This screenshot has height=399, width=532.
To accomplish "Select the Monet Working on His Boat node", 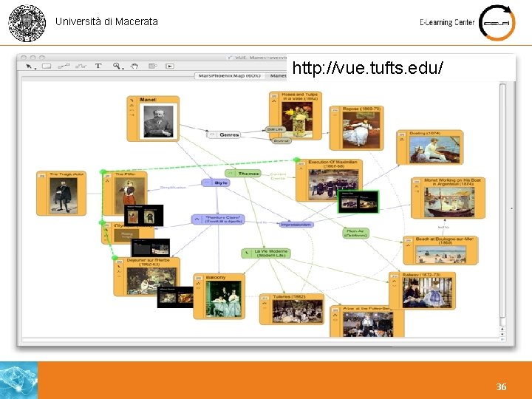I will 448,198.
